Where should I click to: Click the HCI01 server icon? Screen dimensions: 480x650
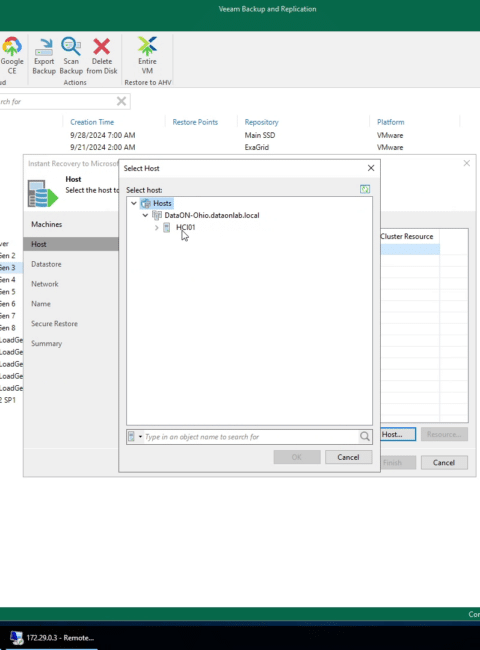point(167,227)
